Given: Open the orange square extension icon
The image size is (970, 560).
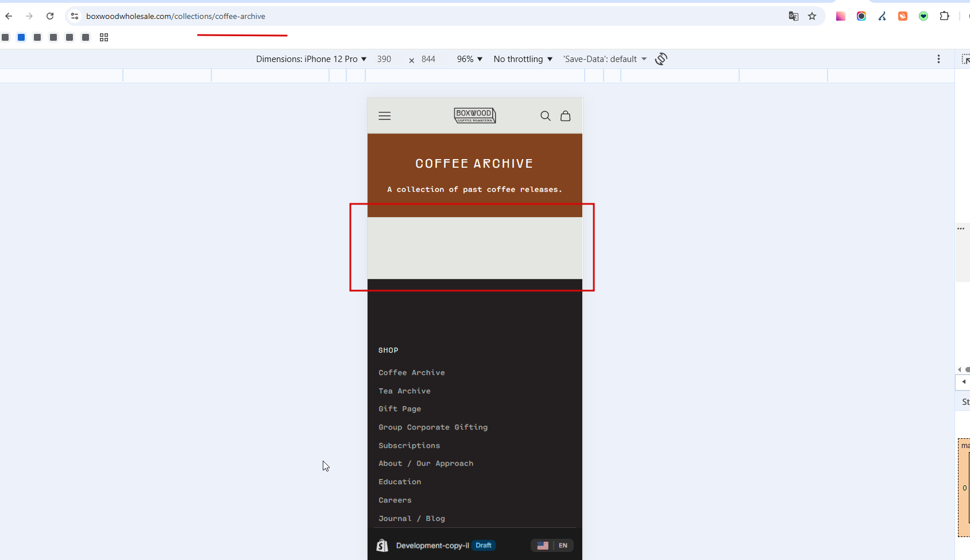Looking at the screenshot, I should pyautogui.click(x=903, y=16).
